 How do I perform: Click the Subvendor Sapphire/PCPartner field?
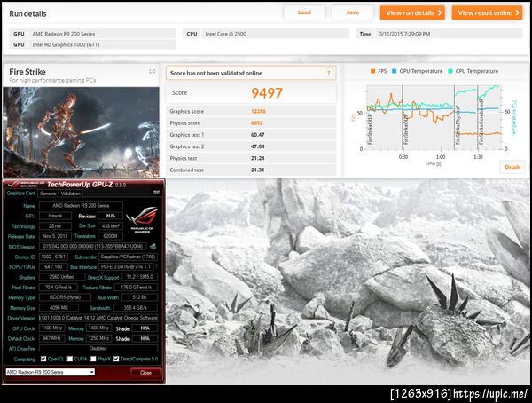[x=128, y=257]
